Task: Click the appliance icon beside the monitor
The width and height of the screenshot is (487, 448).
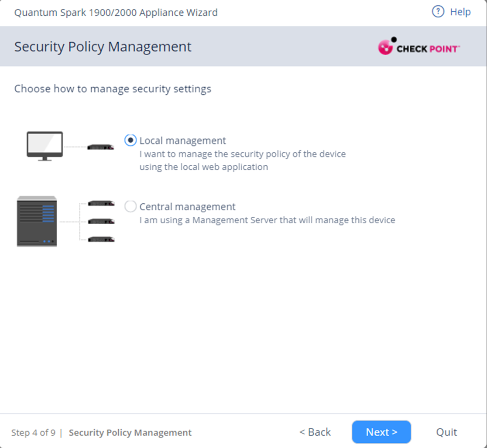Action: [101, 147]
